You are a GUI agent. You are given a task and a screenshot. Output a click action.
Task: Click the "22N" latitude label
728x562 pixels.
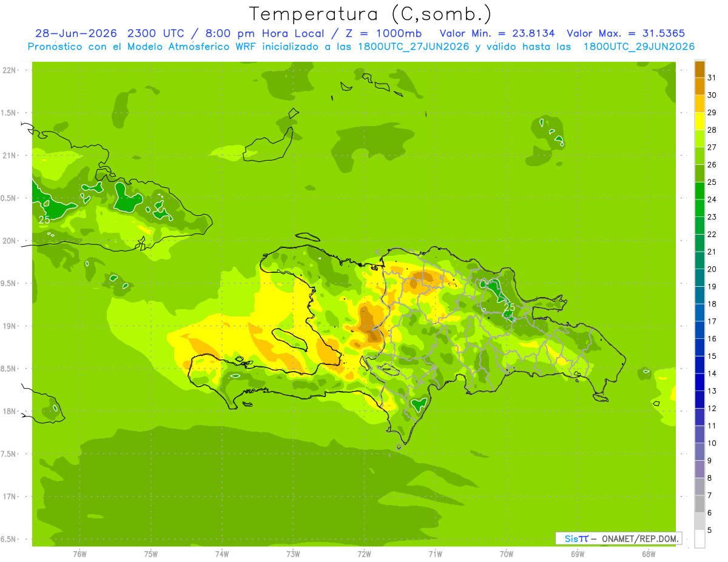tap(9, 70)
